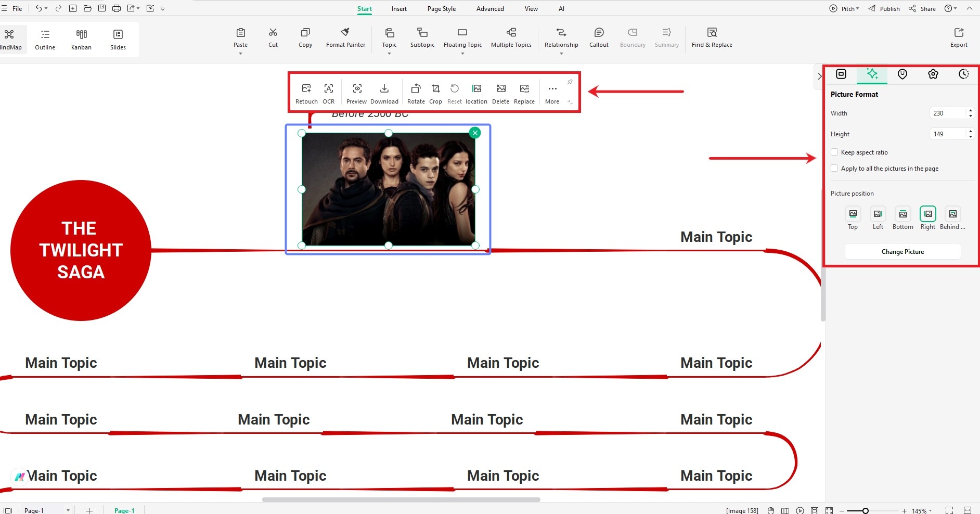Switch to the Advanced tab
Image resolution: width=980 pixels, height=514 pixels.
[x=490, y=9]
